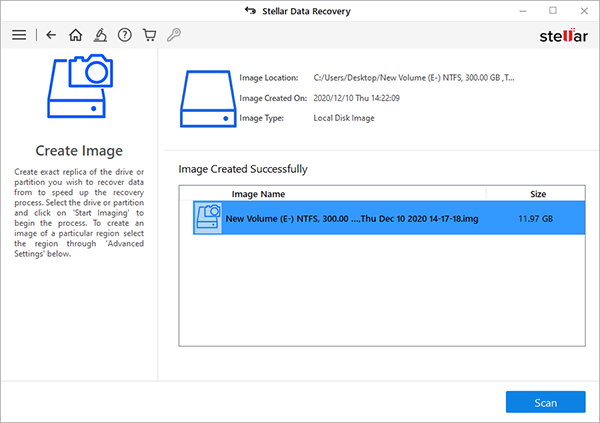Select the New Volume (E-) image row

(389, 218)
